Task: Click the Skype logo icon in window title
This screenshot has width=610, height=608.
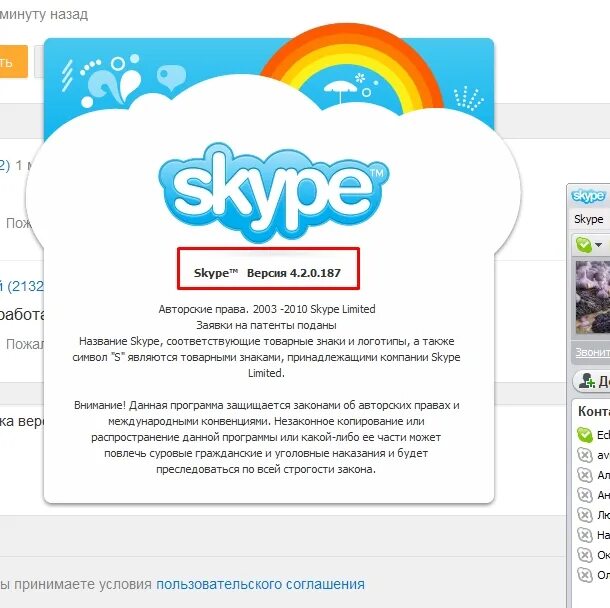Action: click(x=588, y=196)
